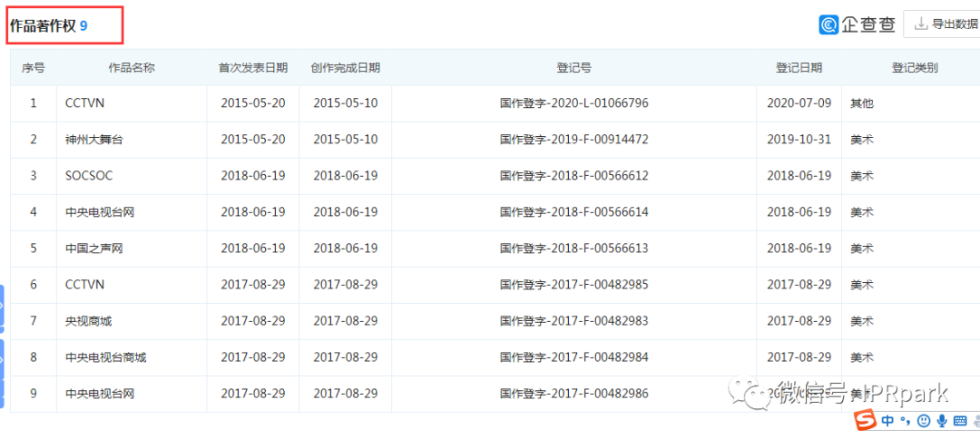980x439 pixels.
Task: Click the 登记日期 column header
Action: (x=799, y=67)
